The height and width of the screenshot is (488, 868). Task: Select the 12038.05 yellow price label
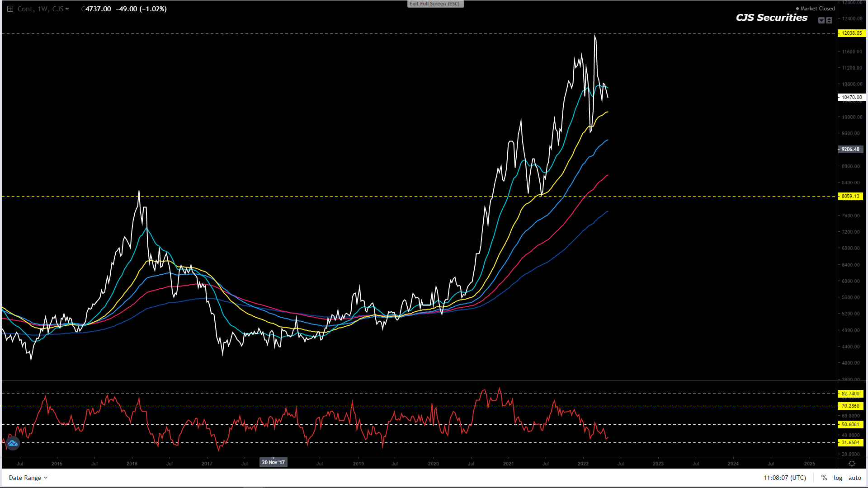click(851, 33)
